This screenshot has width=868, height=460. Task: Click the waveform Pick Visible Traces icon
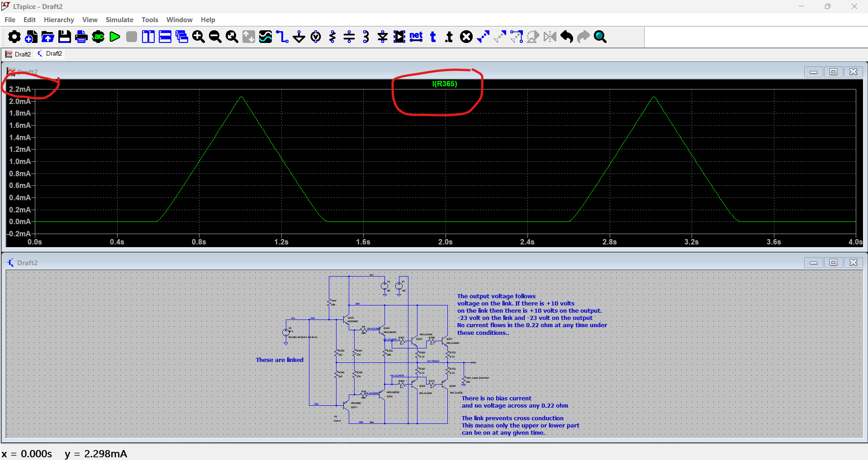266,37
